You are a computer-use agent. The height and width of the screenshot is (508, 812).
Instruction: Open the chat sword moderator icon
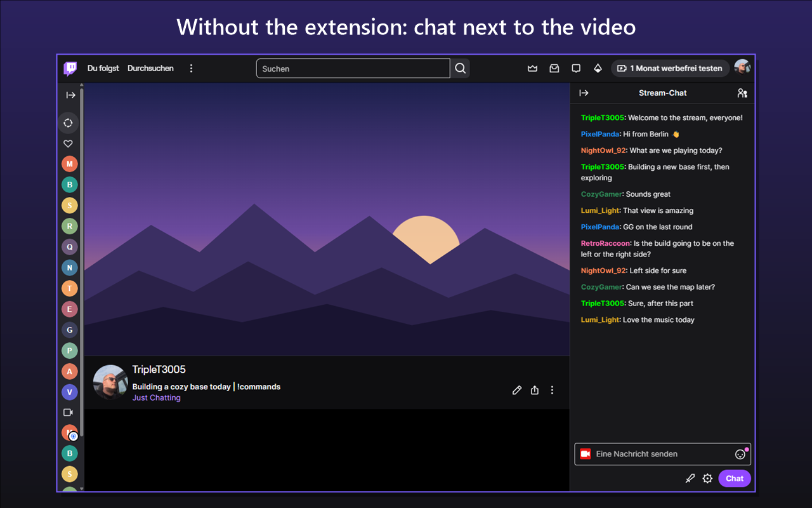tap(690, 479)
